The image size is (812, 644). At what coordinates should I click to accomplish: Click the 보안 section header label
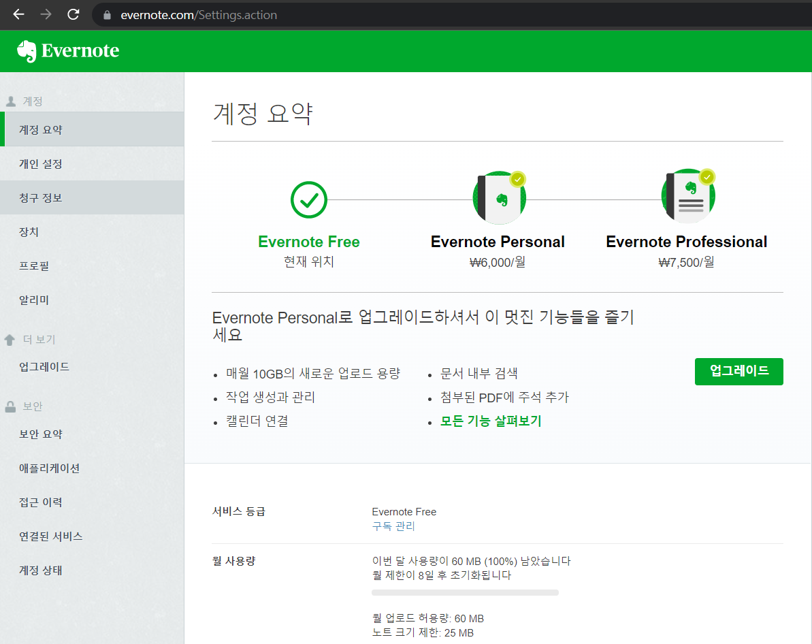(33, 406)
